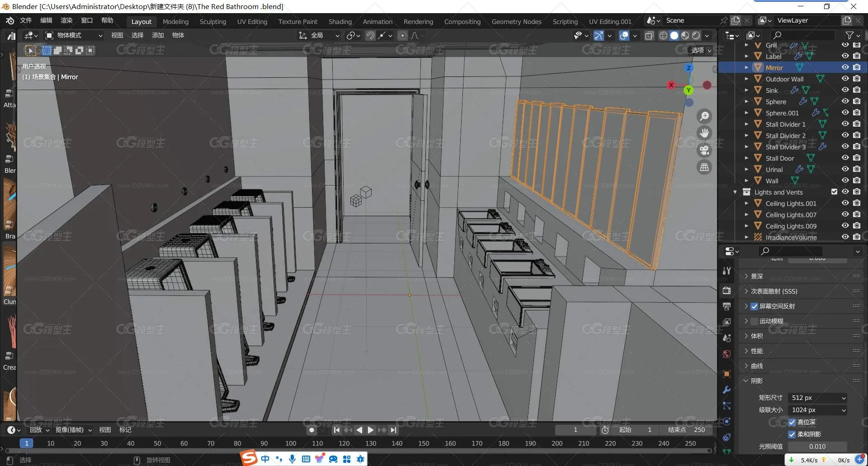The height and width of the screenshot is (466, 868).
Task: Open the Modifiers wrench properties tab
Action: pos(726,390)
